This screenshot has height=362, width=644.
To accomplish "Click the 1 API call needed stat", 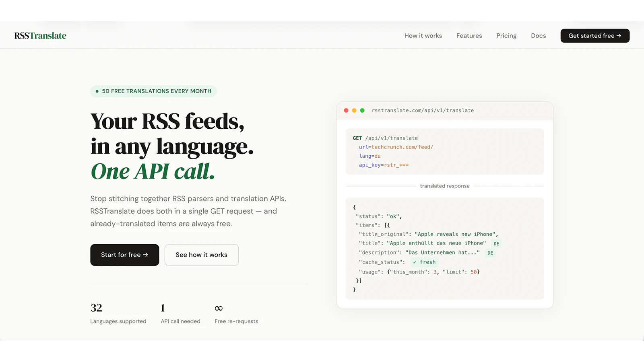I will point(180,313).
